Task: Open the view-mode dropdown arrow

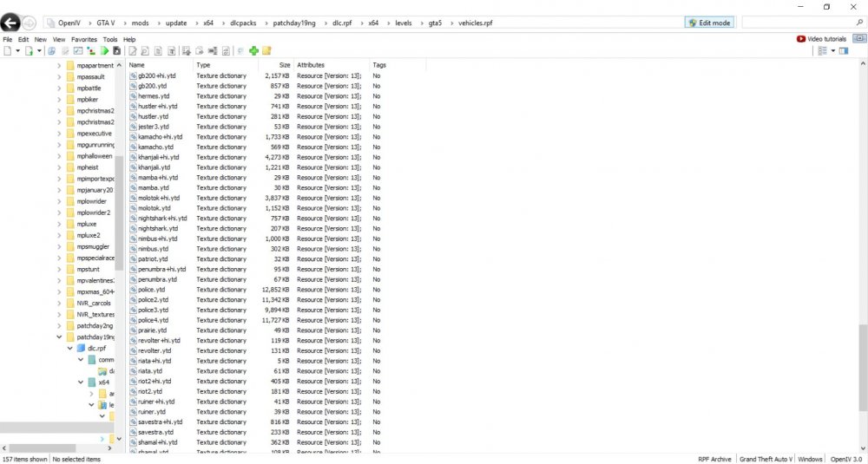Action: tap(832, 51)
